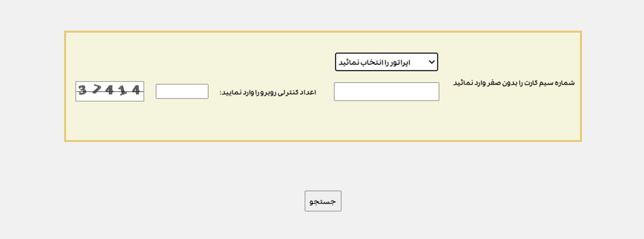This screenshot has height=239, width=644.
Task: Click the last digit 4 in captcha
Action: 136,89
